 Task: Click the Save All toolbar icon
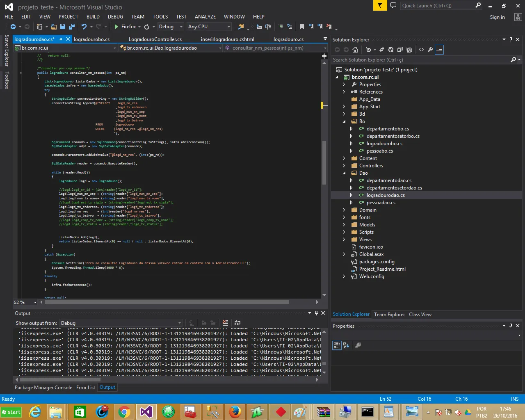pyautogui.click(x=72, y=27)
